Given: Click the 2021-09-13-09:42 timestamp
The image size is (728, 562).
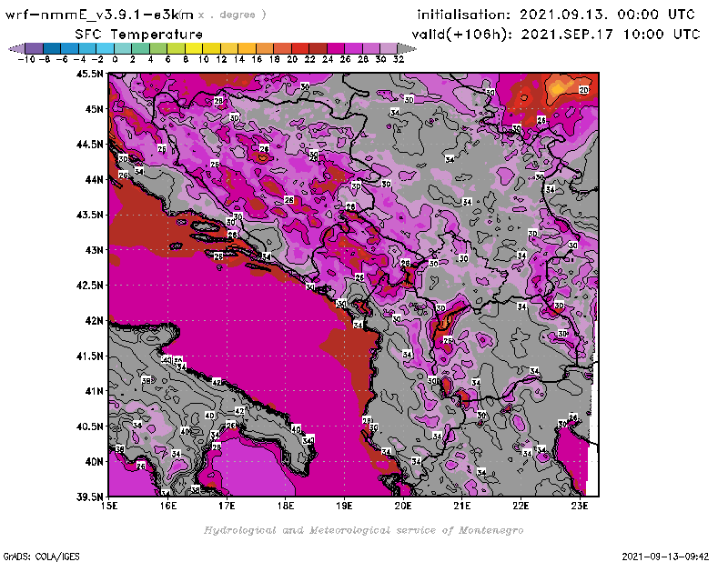Looking at the screenshot, I should 665,554.
